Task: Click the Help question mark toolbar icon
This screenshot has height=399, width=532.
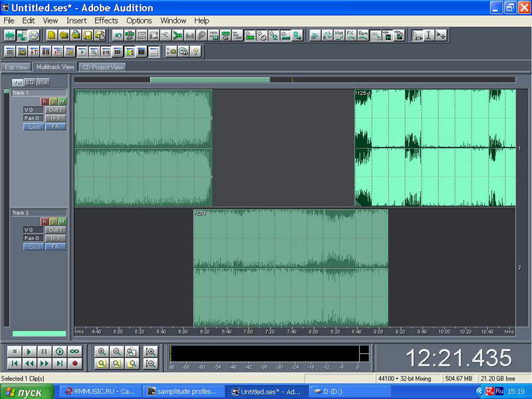Action: tap(195, 51)
